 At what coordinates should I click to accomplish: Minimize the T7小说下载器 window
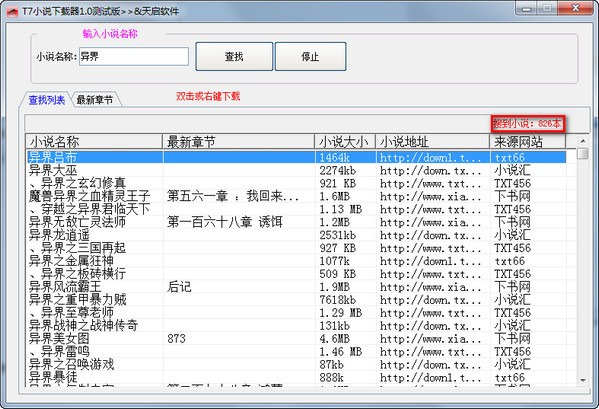pyautogui.click(x=527, y=8)
